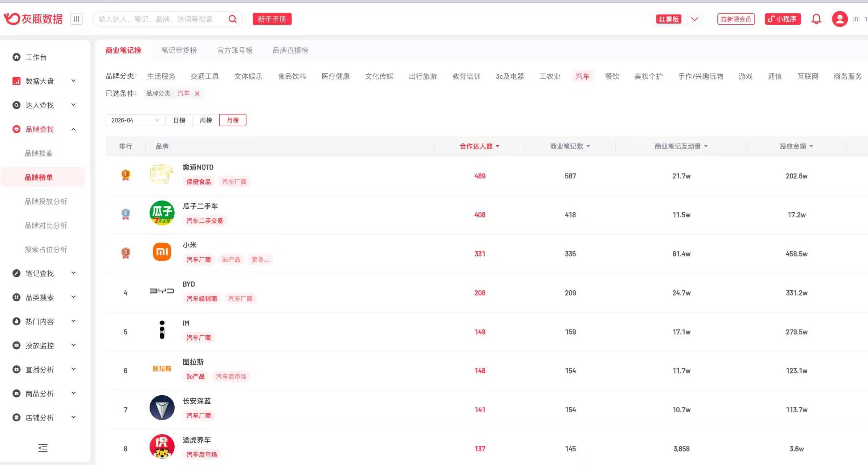Image resolution: width=868 pixels, height=465 pixels.
Task: Click the 拉新领会员 button
Action: 736,19
